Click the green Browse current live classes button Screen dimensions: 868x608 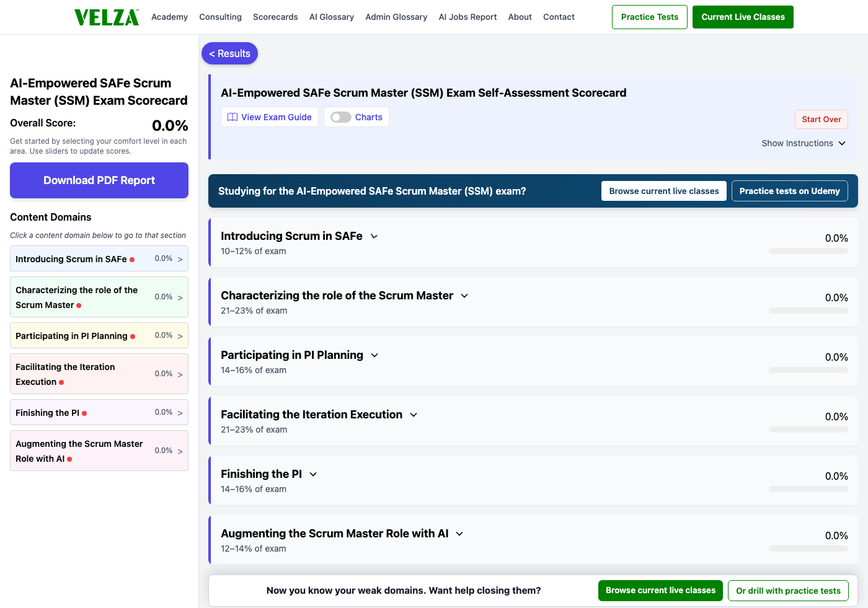pyautogui.click(x=660, y=591)
